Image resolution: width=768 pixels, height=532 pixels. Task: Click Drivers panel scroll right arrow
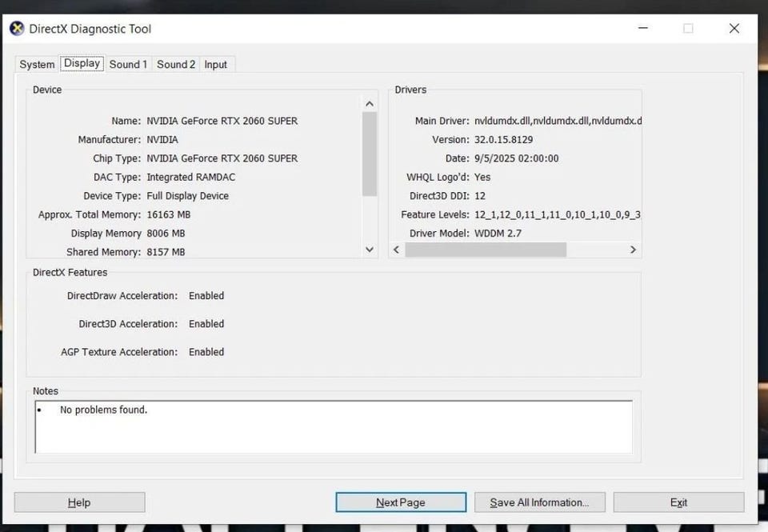click(x=633, y=250)
